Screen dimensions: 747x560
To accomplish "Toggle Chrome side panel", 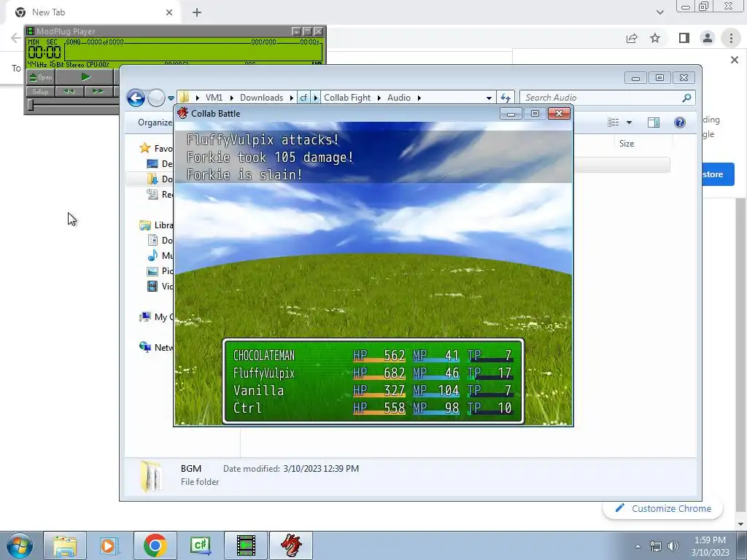I will click(x=684, y=38).
